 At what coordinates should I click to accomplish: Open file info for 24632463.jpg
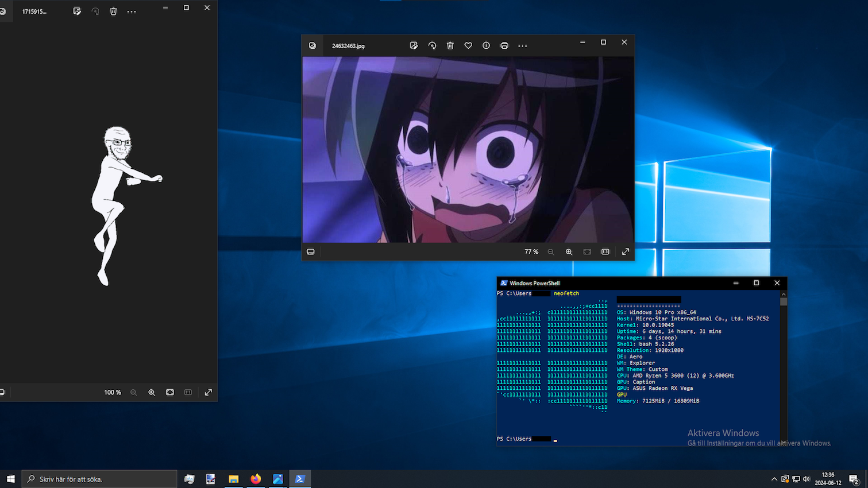coord(486,45)
